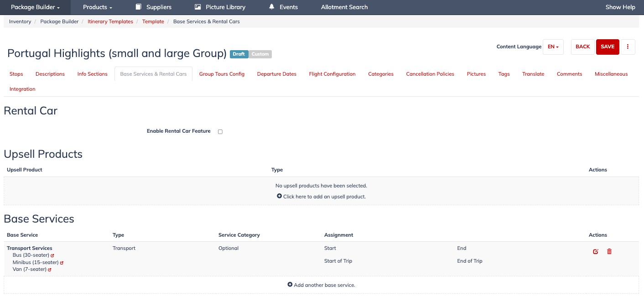Click the 'Start of Trip' assignment value
This screenshot has width=644, height=301.
(338, 261)
